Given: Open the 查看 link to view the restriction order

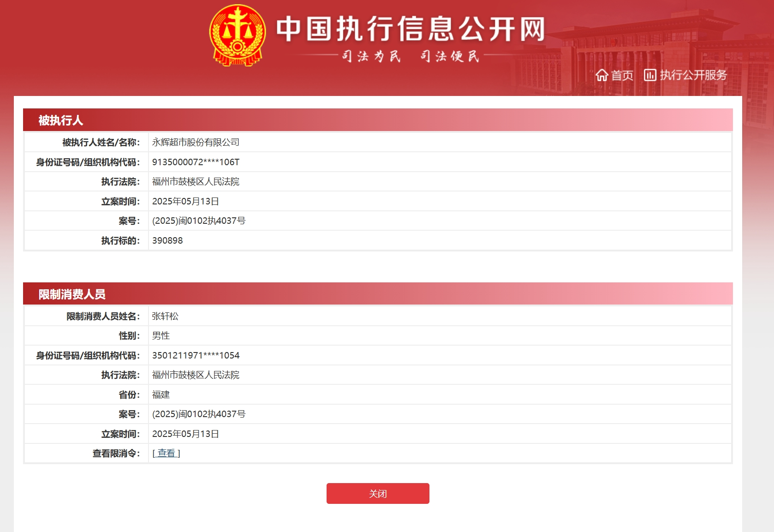Looking at the screenshot, I should click(x=166, y=453).
